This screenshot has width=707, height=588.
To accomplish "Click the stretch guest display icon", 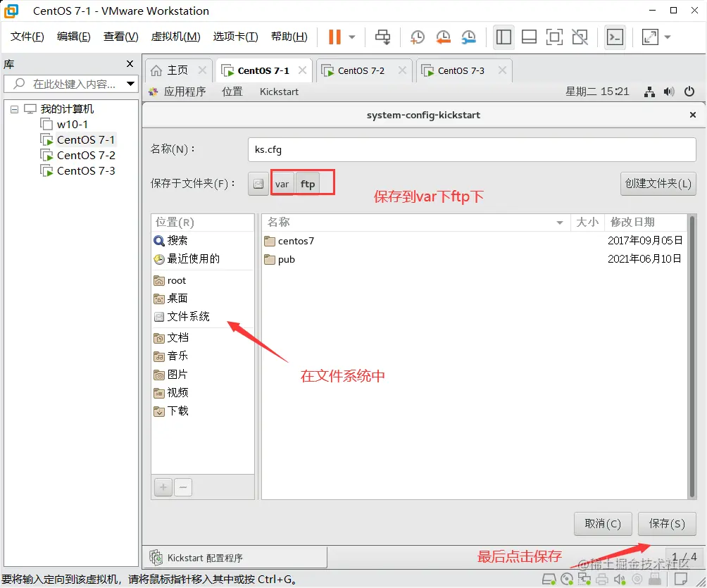I will pyautogui.click(x=650, y=37).
